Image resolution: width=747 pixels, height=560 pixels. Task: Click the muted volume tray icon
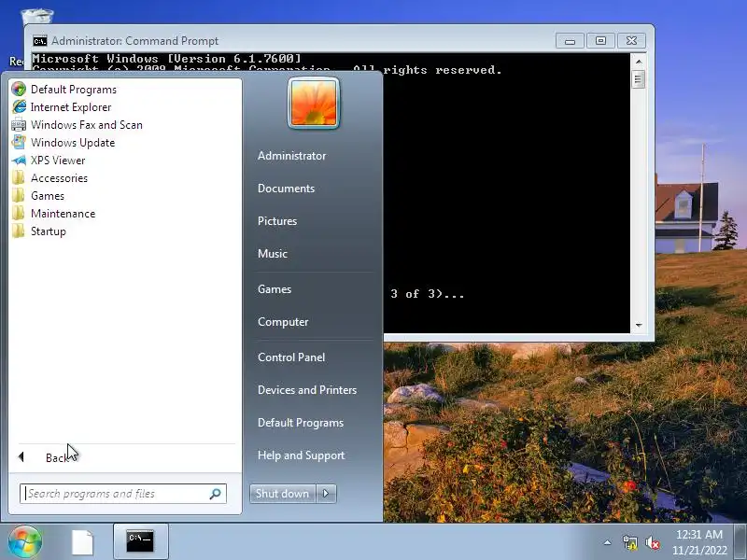coord(652,543)
